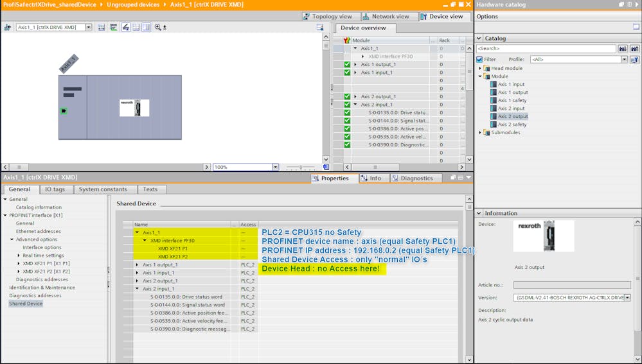The height and width of the screenshot is (364, 642).
Task: Click the grid layout toolbar icon
Action: (136, 28)
